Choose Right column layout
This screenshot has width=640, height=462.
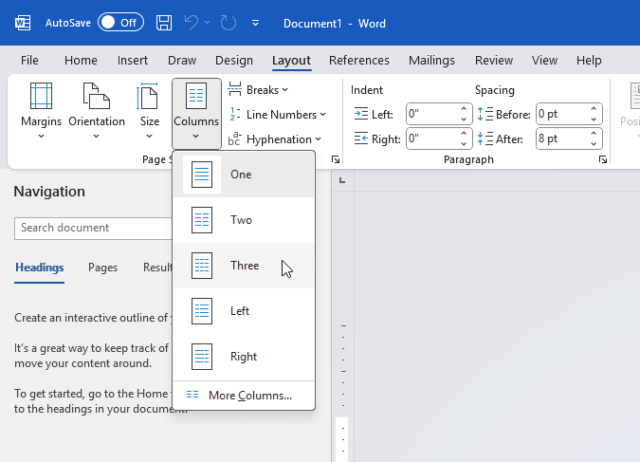point(244,357)
